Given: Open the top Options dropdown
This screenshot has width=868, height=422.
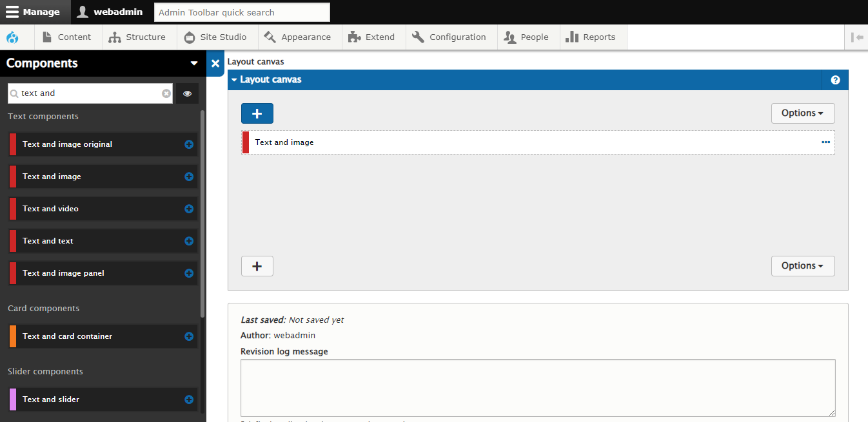Looking at the screenshot, I should [x=803, y=113].
